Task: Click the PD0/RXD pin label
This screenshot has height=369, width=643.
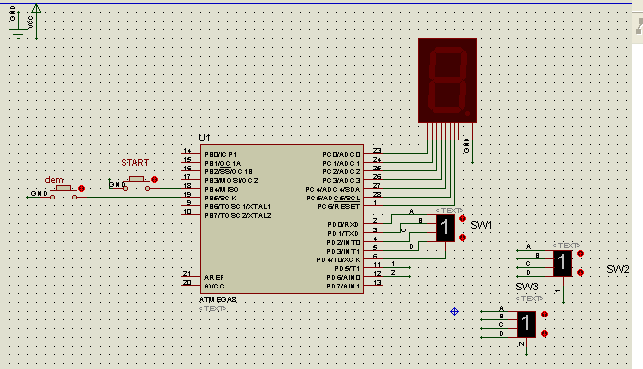Action: point(343,225)
